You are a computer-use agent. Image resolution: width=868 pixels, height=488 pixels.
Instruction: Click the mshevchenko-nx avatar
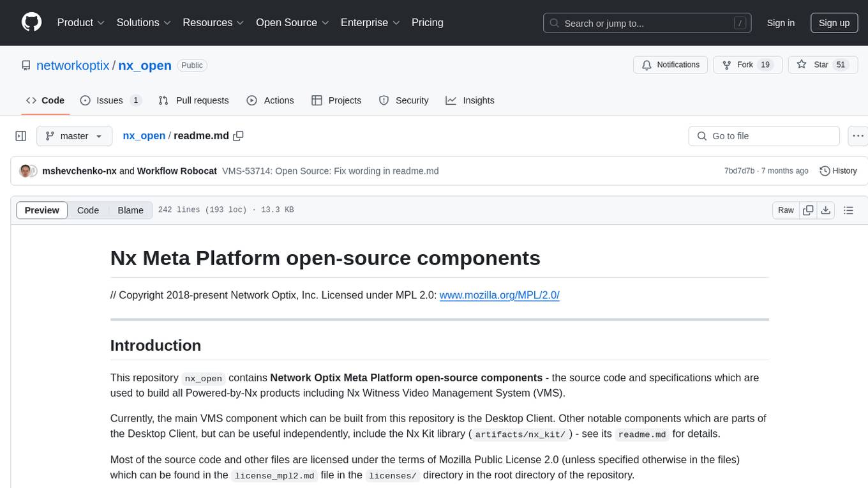coord(26,171)
